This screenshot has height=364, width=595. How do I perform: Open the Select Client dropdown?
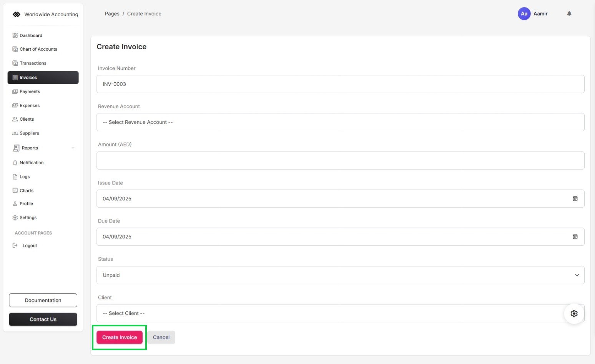tap(331, 313)
